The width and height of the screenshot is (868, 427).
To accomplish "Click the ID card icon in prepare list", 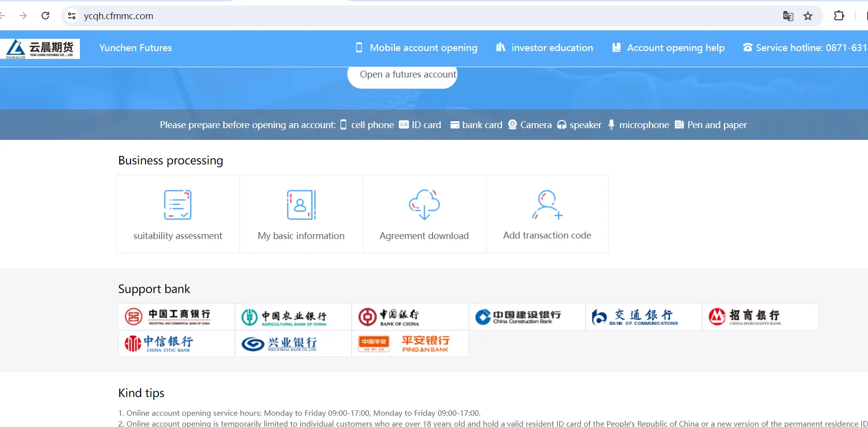I will pyautogui.click(x=404, y=125).
